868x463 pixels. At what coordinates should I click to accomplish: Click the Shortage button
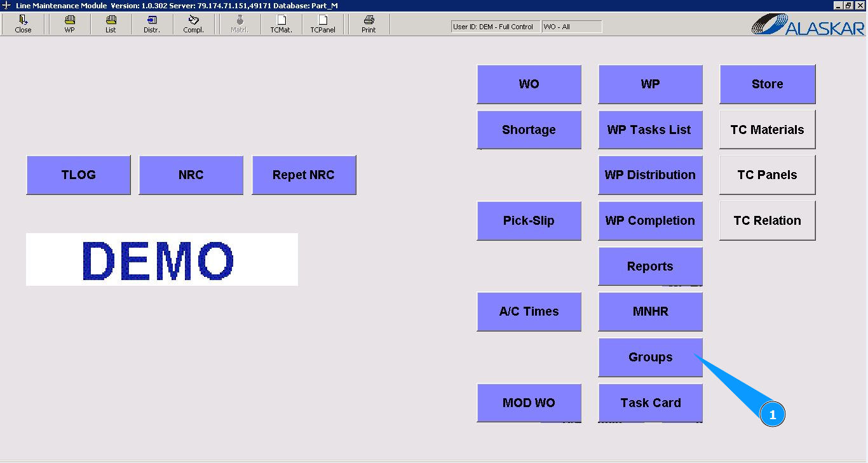pos(529,130)
